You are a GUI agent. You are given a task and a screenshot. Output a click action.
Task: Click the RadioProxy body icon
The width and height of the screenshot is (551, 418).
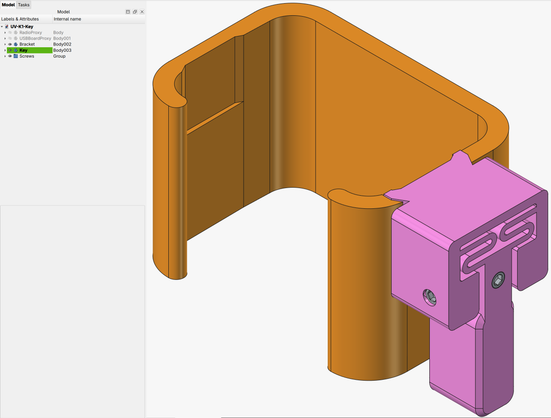(15, 33)
